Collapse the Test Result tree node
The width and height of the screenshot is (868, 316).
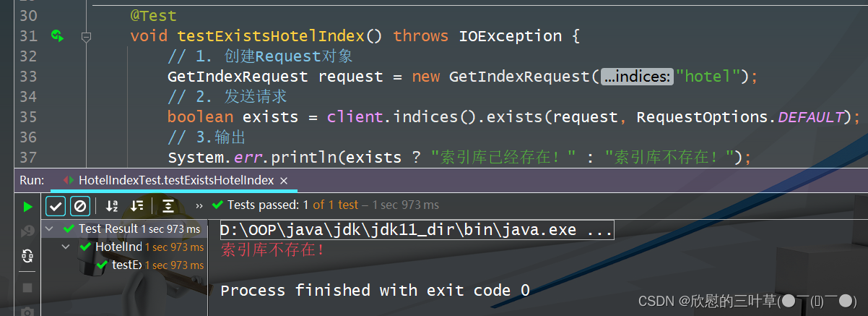click(x=49, y=229)
